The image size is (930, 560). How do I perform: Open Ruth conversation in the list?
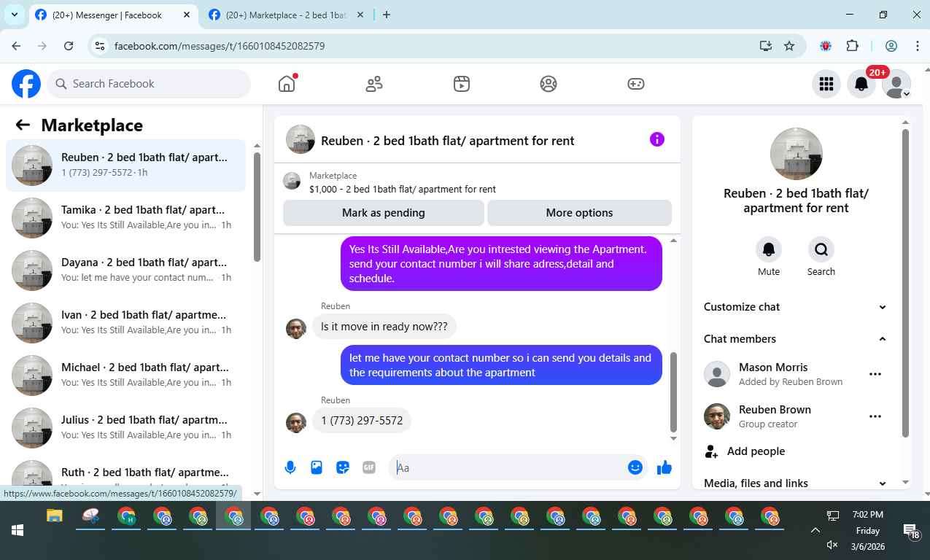[x=125, y=474]
